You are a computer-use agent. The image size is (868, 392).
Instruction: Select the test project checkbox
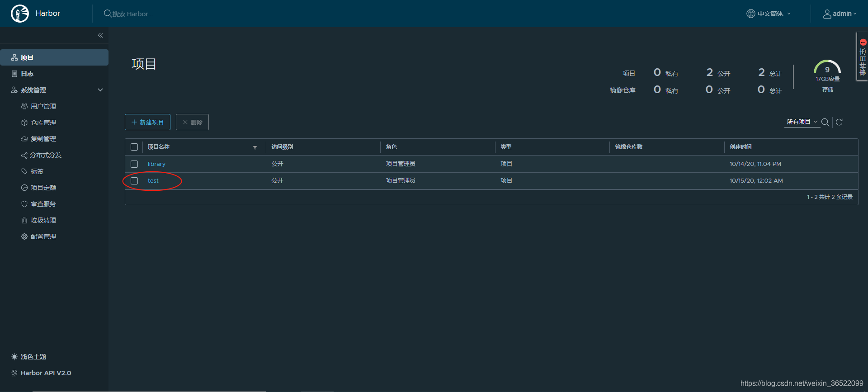(x=134, y=181)
